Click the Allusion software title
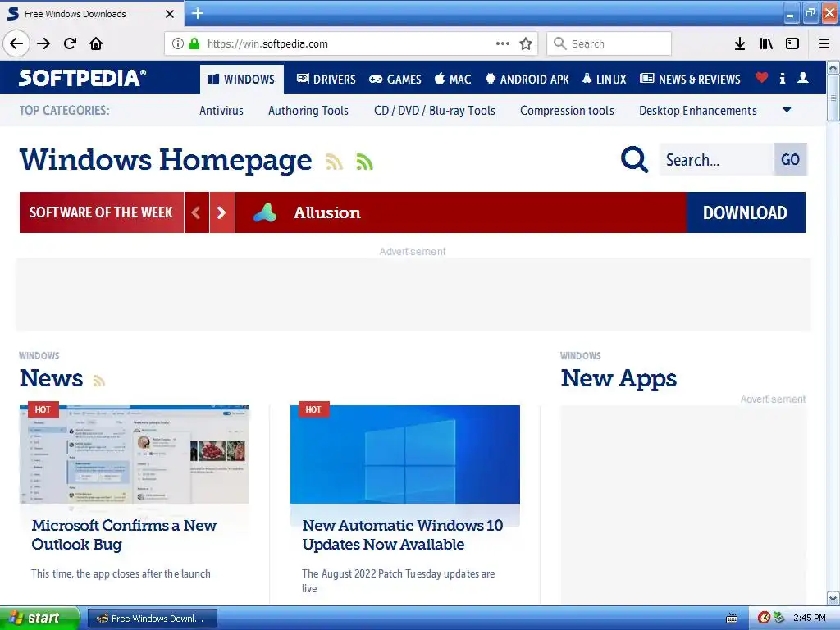Screen dimensions: 840x630 tap(326, 212)
